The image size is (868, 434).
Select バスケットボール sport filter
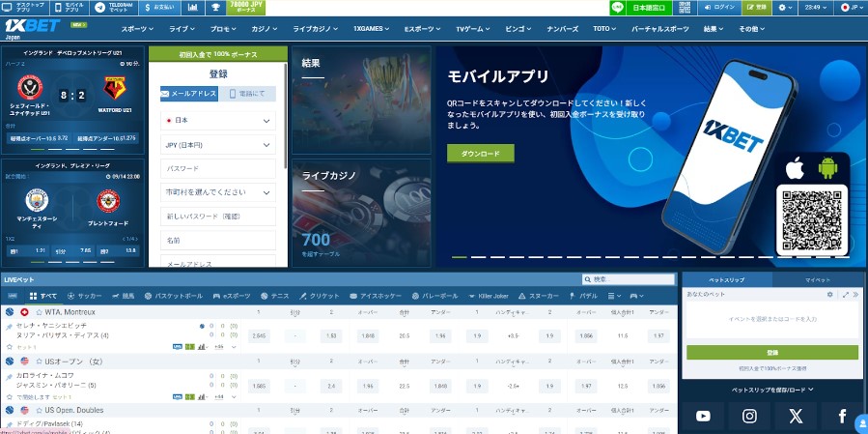tap(173, 296)
